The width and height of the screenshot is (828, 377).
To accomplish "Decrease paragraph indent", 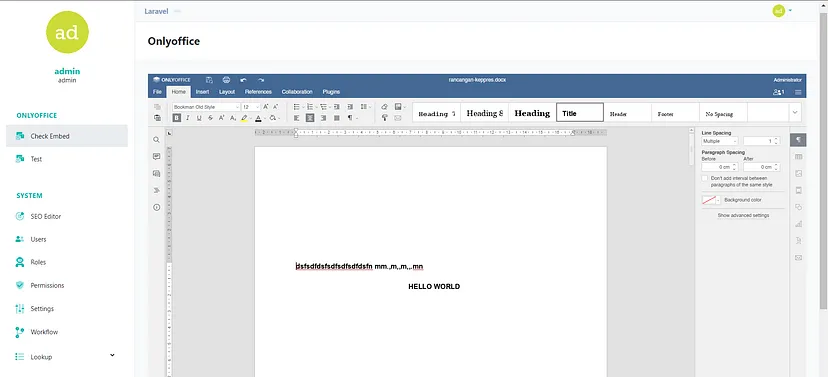I will 337,107.
